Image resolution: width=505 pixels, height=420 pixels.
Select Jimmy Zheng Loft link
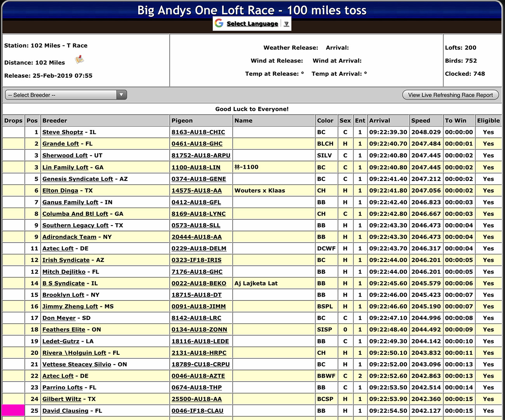coord(70,306)
